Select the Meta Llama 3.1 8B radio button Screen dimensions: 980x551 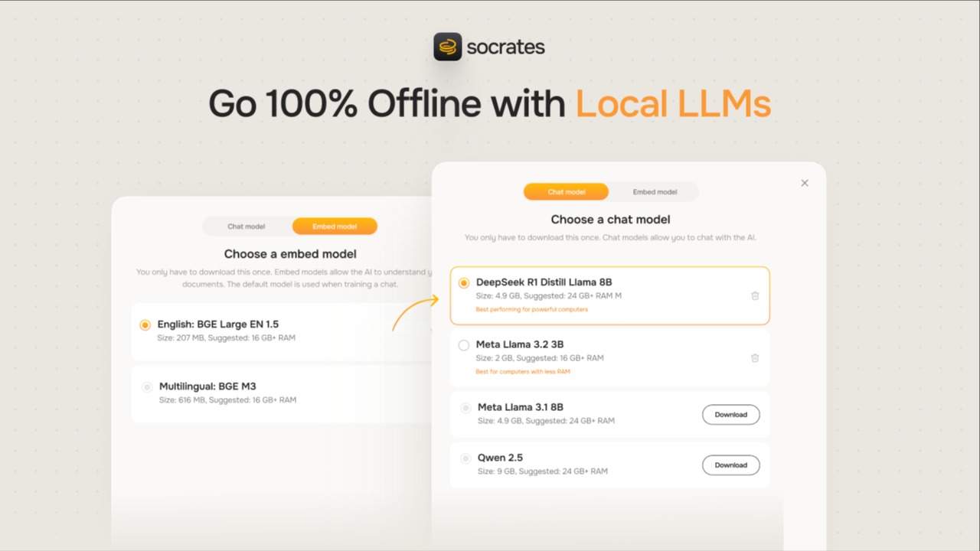pos(465,407)
